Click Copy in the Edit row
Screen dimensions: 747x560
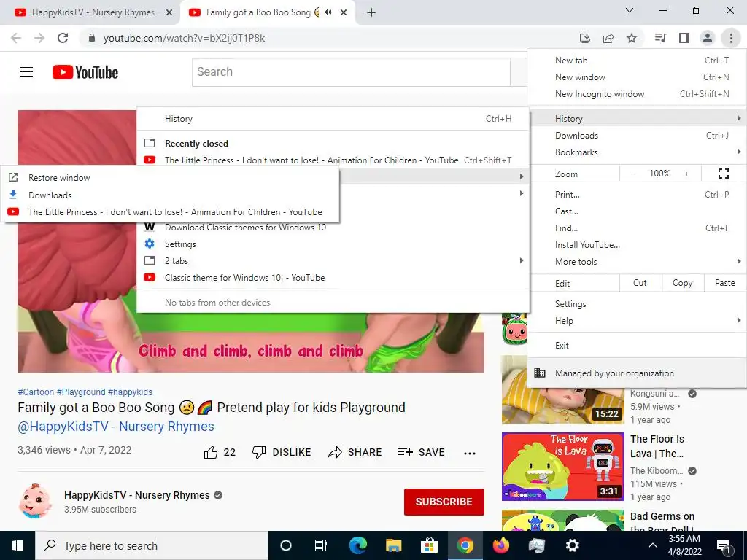point(682,283)
